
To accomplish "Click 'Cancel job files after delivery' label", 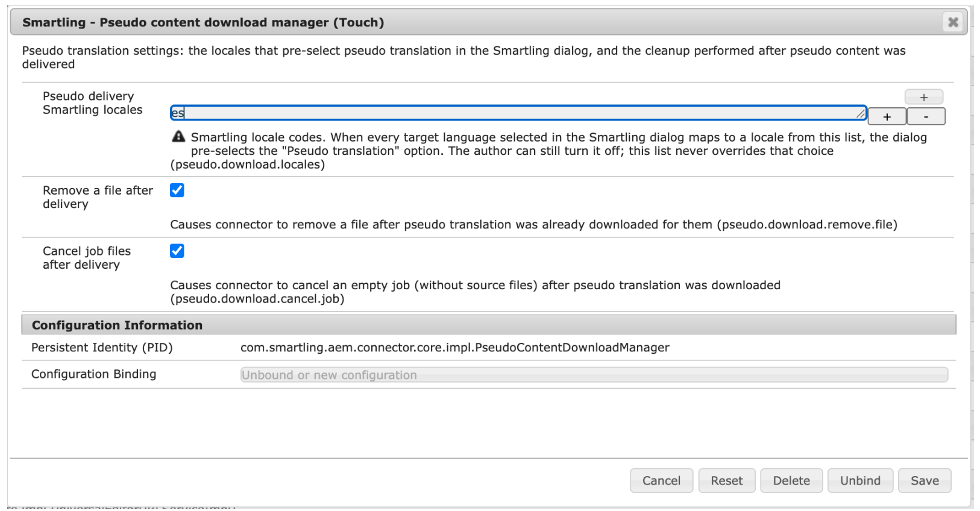I will point(87,258).
